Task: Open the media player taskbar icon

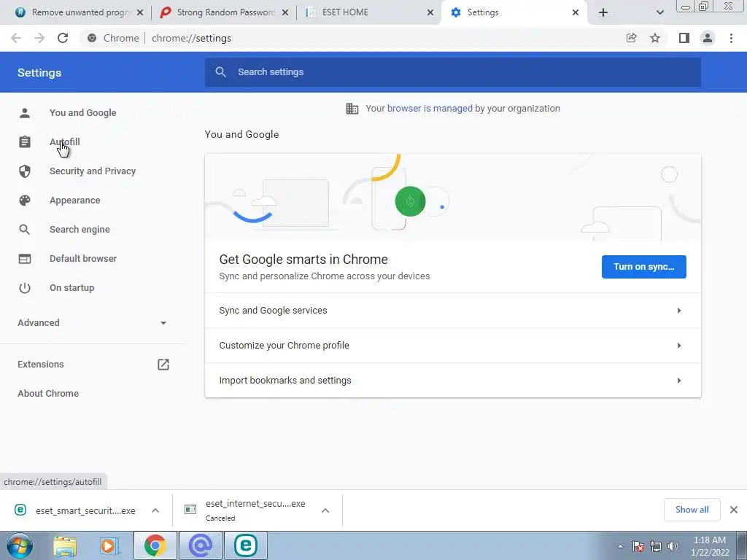Action: [x=109, y=545]
